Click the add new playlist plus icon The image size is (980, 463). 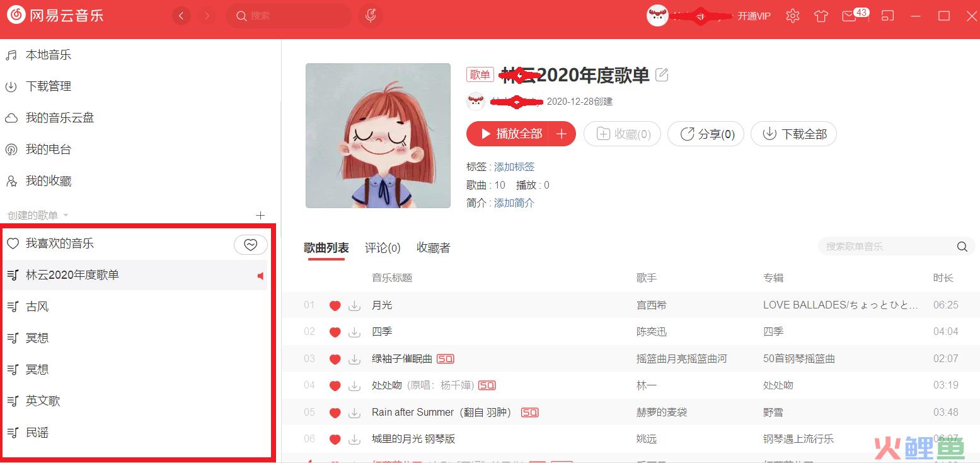[x=260, y=216]
